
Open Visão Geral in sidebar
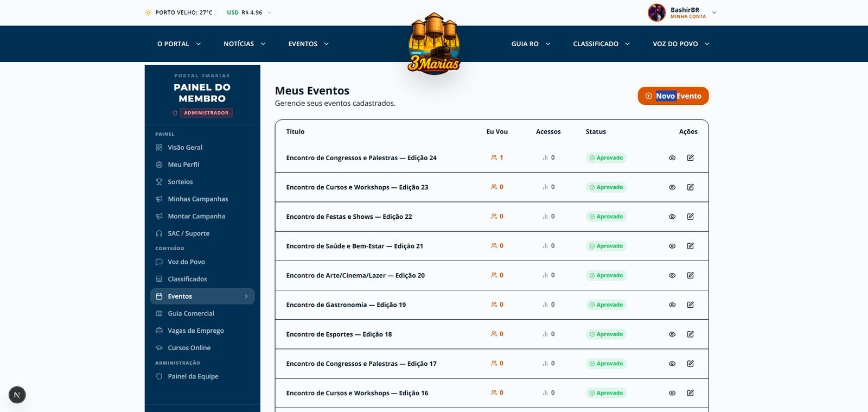click(202, 148)
